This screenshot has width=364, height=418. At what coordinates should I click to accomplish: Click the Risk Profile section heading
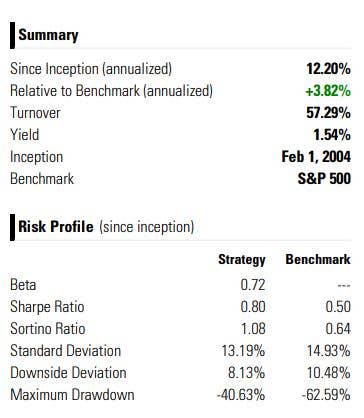tap(56, 227)
